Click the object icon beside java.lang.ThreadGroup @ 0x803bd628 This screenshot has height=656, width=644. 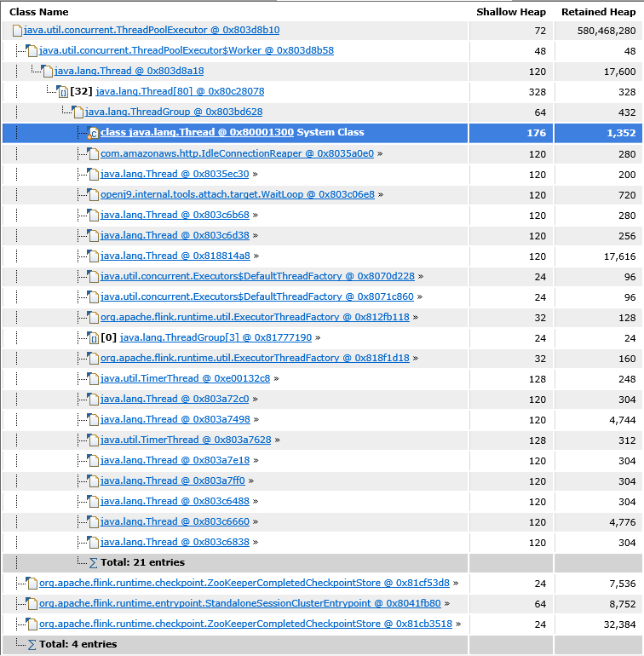[x=78, y=112]
